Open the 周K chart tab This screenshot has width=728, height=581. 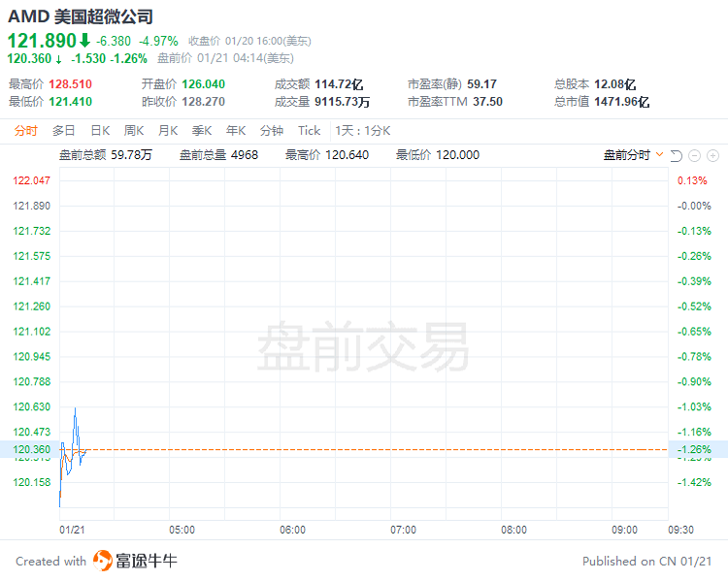(134, 131)
